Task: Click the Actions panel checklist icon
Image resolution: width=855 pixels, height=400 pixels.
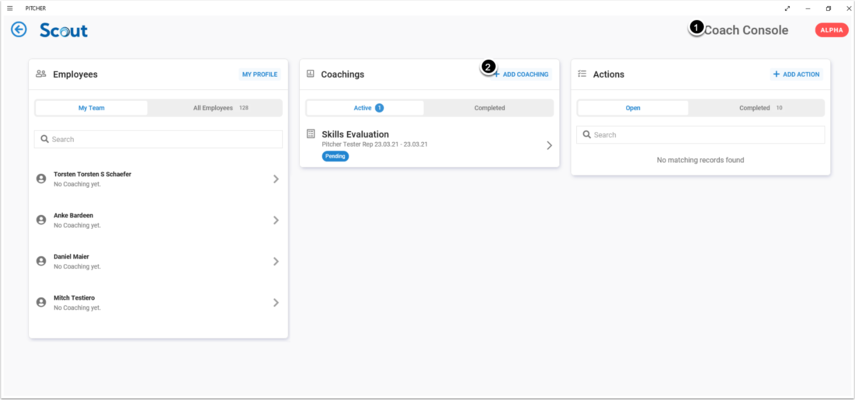Action: [x=582, y=74]
